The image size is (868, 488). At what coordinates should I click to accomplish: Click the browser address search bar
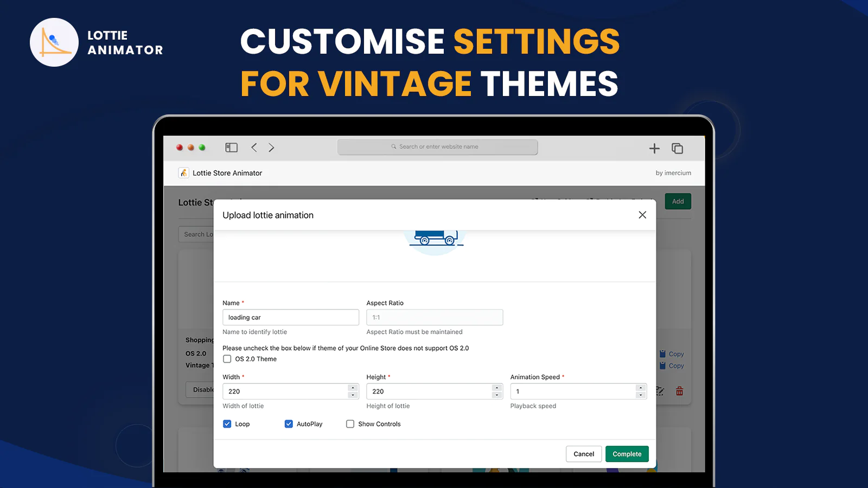pos(437,147)
